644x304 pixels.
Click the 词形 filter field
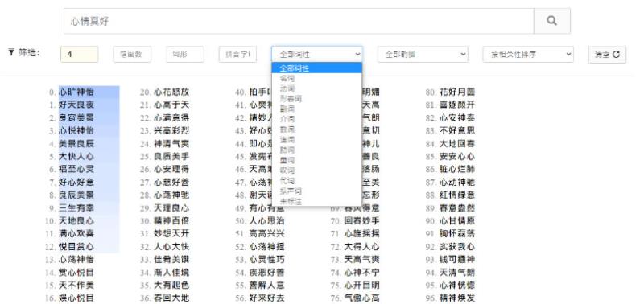(185, 54)
